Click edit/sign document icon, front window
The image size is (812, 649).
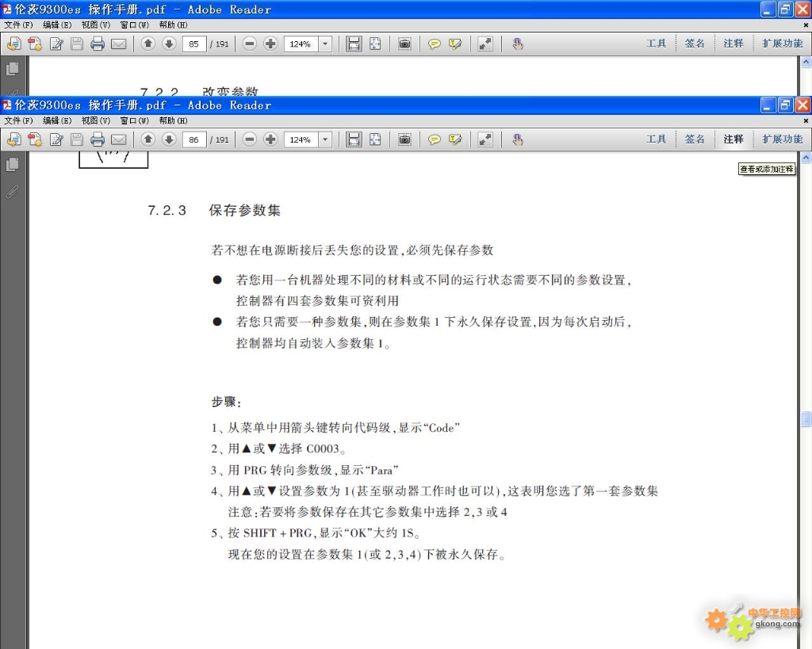tap(56, 139)
